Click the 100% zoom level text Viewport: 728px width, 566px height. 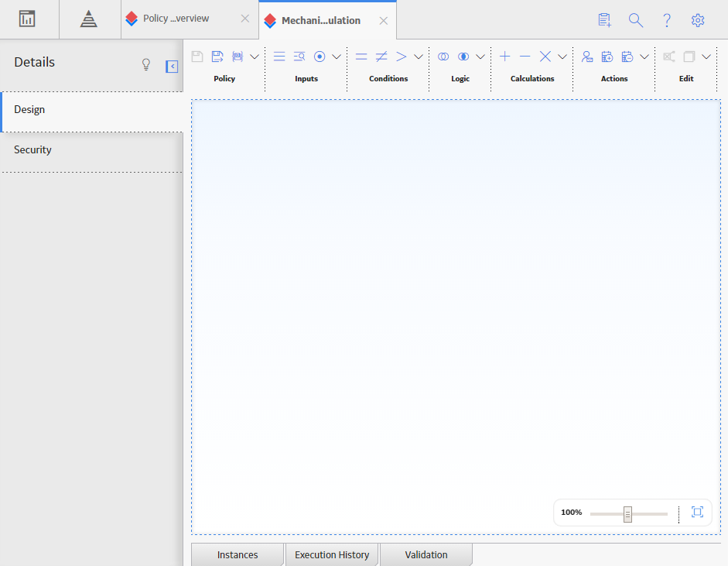click(x=571, y=513)
